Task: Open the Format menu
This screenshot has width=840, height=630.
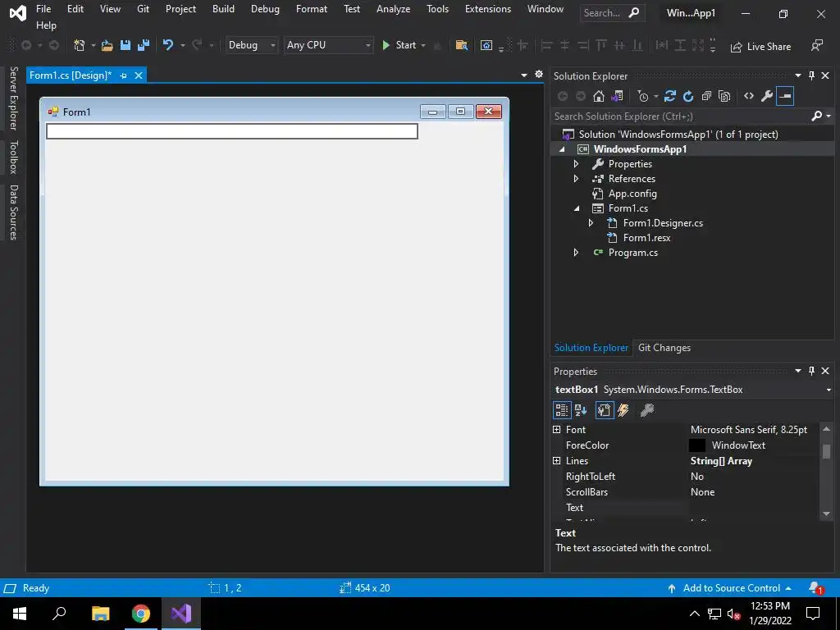Action: point(311,9)
